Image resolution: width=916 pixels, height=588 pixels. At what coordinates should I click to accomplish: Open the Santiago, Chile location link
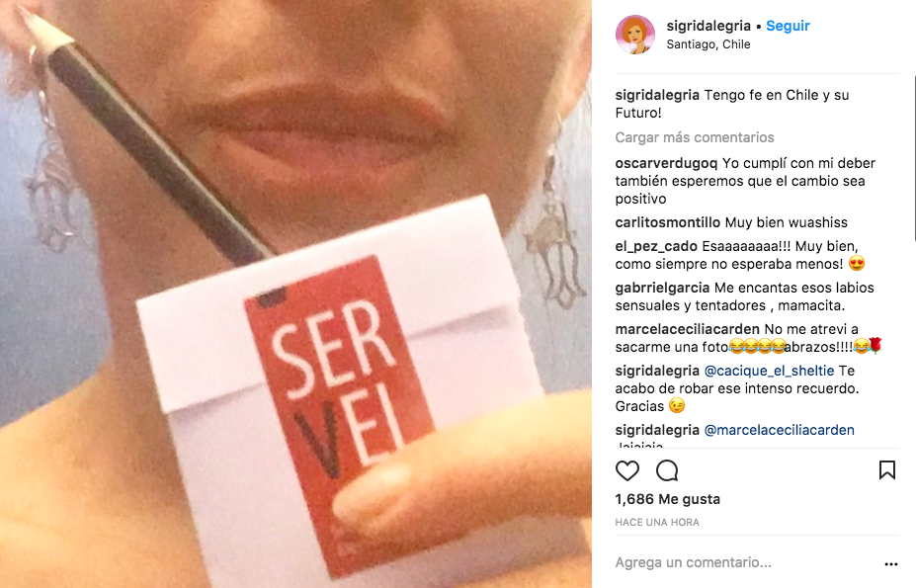click(x=708, y=44)
